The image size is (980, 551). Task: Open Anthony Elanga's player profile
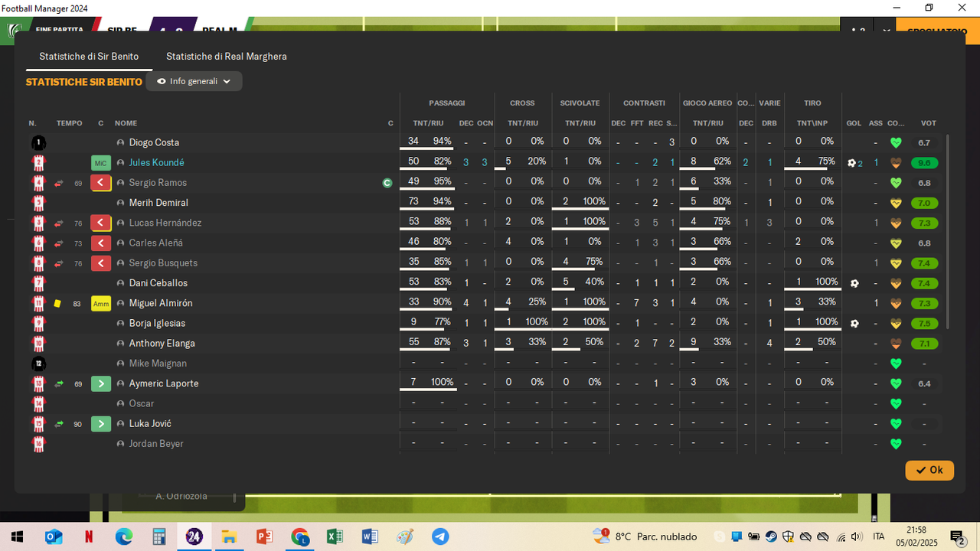pos(162,344)
